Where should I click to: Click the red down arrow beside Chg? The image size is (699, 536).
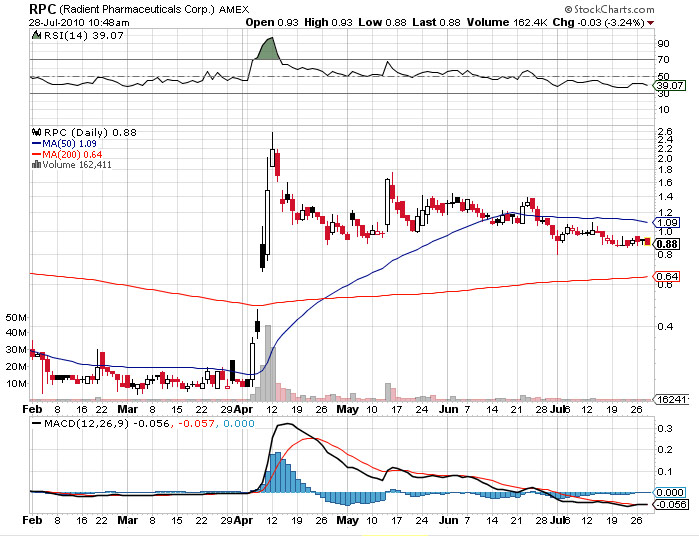650,23
